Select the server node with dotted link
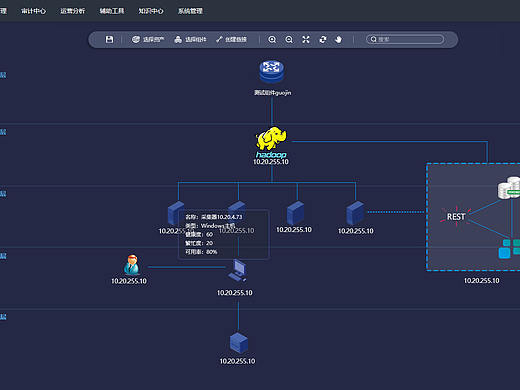This screenshot has height=390, width=520. [355, 213]
